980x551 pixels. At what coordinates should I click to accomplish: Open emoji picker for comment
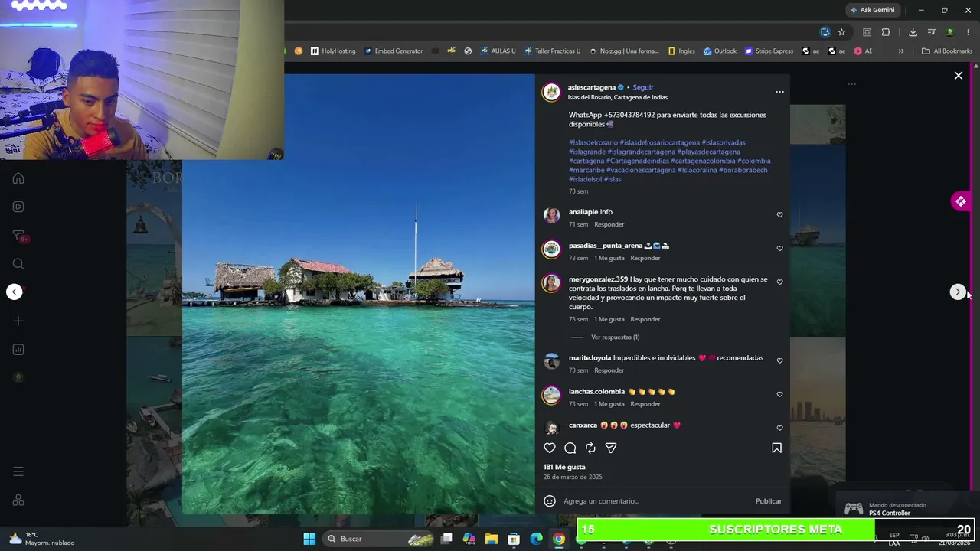click(550, 501)
